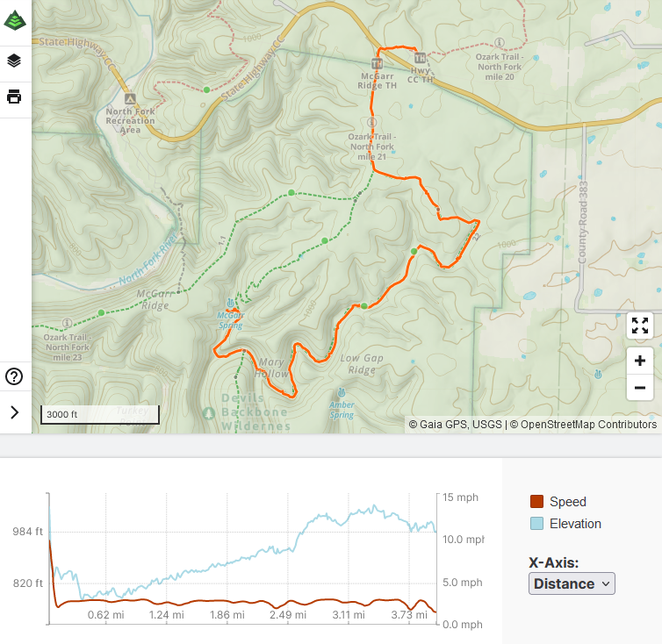Click the print map icon
The height and width of the screenshot is (644, 662).
point(15,97)
